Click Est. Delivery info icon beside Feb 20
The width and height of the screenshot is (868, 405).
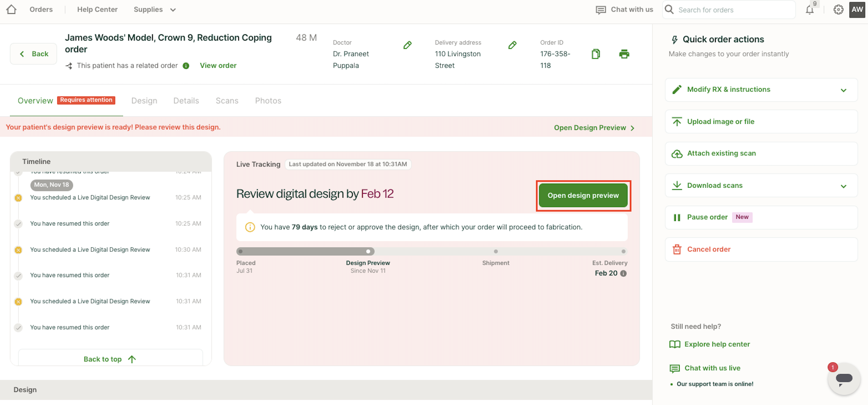[624, 273]
